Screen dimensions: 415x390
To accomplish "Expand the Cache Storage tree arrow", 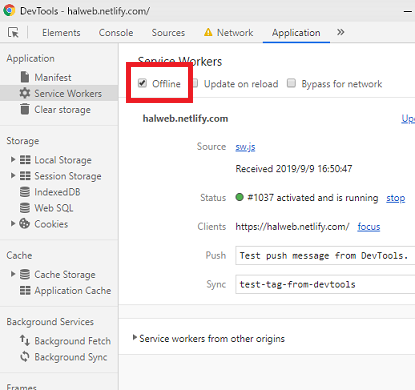I will click(x=13, y=274).
